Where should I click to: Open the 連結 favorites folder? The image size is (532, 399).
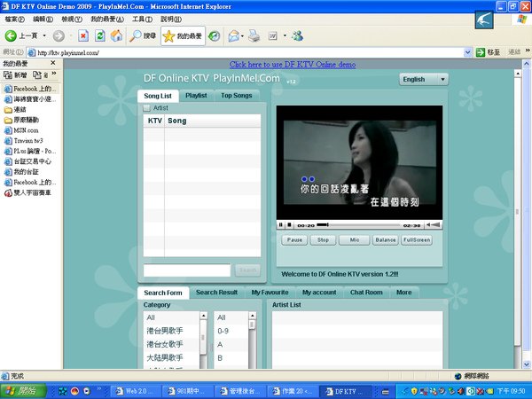point(15,110)
